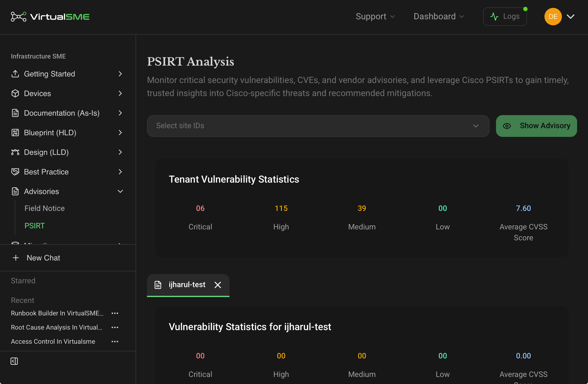Open options for Access Control chat
Screen dimensions: 588x384
click(115, 342)
